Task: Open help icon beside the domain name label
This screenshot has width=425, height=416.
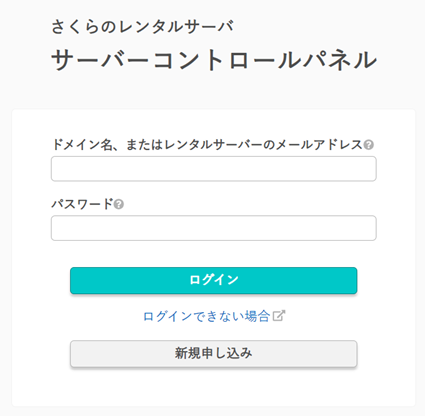Action: 369,145
